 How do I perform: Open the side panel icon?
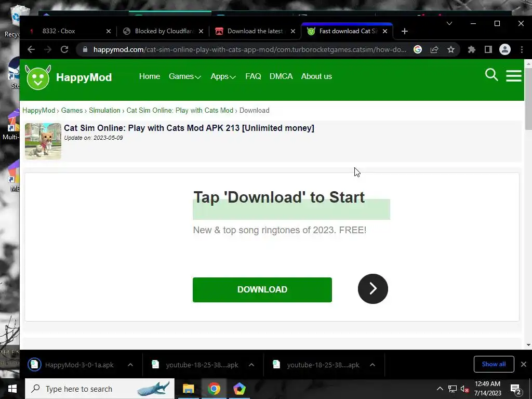click(x=488, y=49)
